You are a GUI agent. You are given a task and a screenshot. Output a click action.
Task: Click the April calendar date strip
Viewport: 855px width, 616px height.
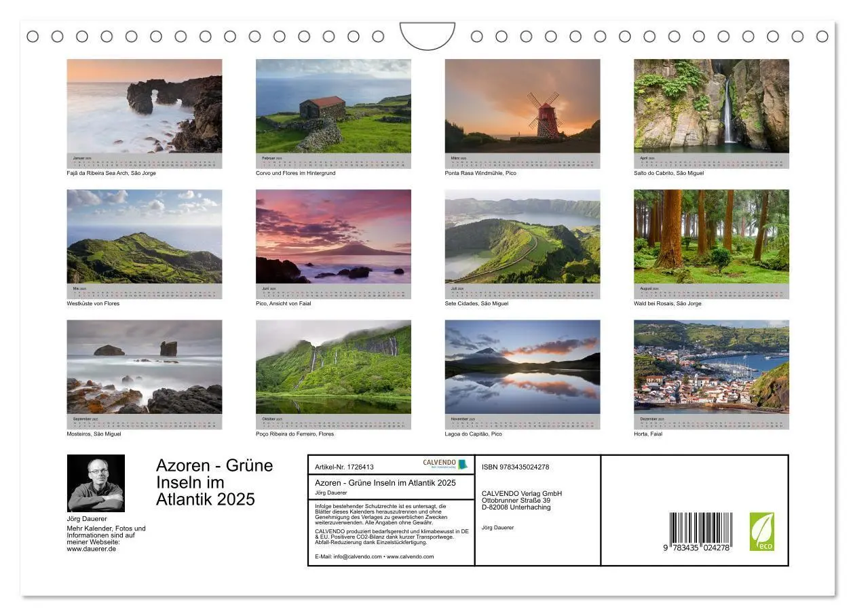(711, 161)
